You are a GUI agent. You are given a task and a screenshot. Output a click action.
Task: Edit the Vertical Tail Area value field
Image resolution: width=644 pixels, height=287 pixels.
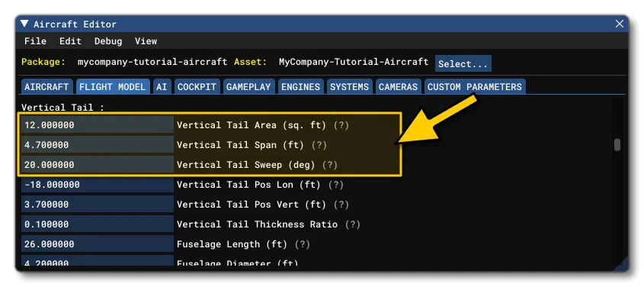tap(98, 125)
